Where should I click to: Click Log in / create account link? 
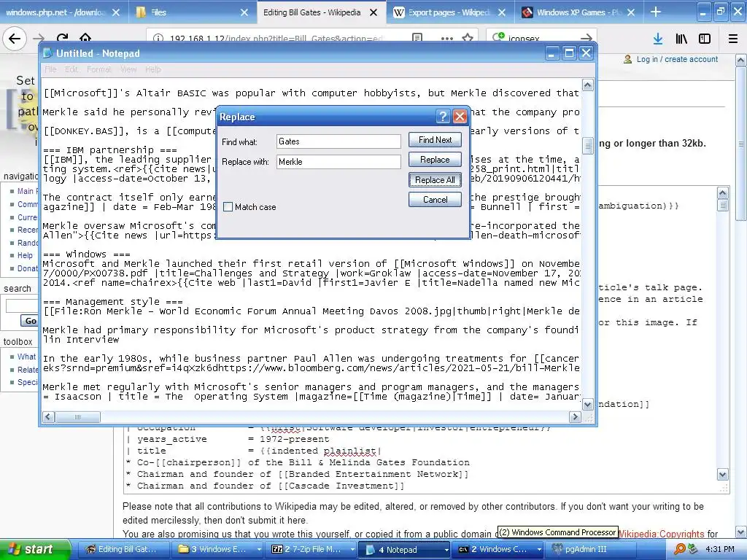(677, 59)
